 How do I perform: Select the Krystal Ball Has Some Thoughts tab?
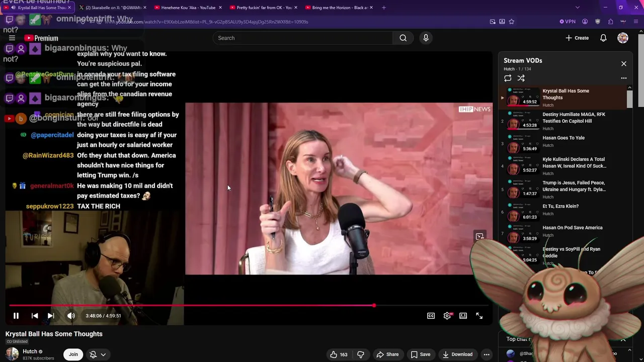[x=38, y=8]
